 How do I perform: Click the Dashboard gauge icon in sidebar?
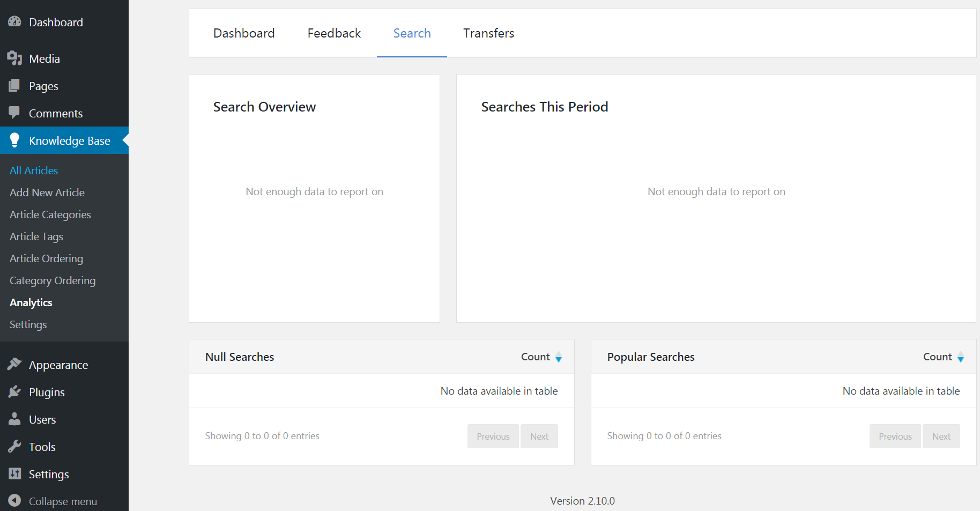(14, 22)
